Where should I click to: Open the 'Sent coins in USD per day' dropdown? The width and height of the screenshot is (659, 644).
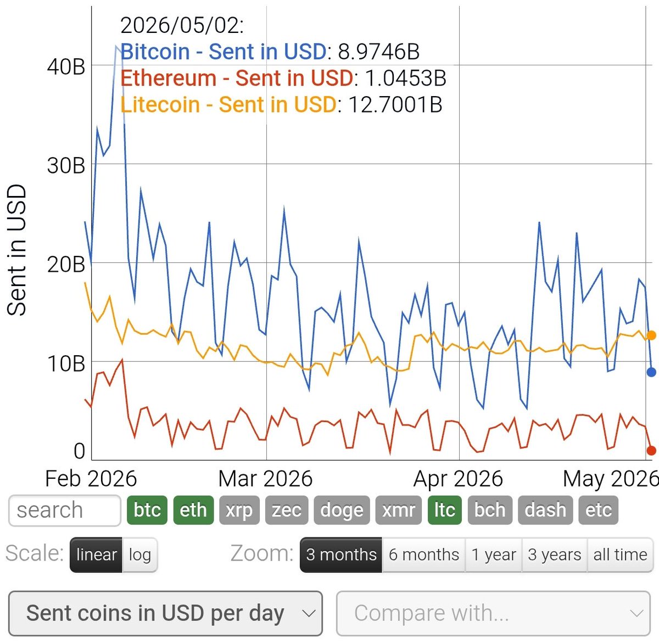click(x=165, y=613)
